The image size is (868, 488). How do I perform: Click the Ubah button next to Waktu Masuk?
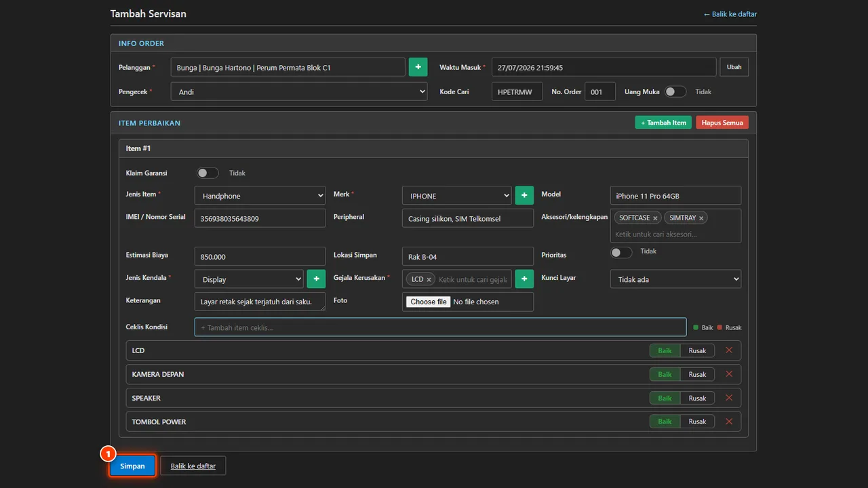tap(734, 67)
